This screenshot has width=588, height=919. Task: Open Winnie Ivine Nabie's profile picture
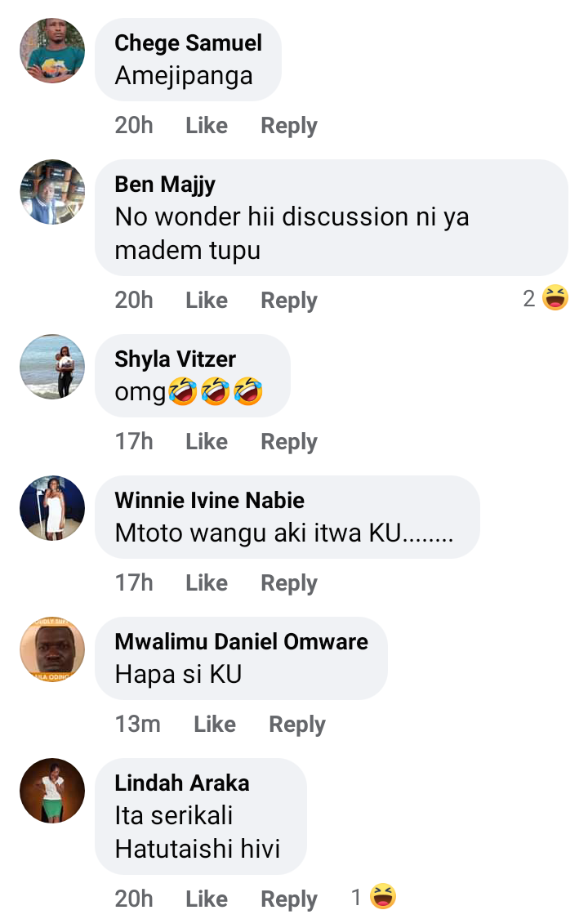tap(52, 508)
